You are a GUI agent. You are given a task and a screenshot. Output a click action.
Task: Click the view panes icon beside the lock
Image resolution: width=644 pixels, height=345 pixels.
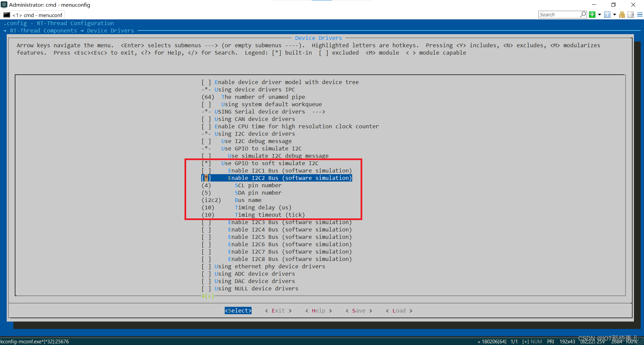tap(631, 15)
